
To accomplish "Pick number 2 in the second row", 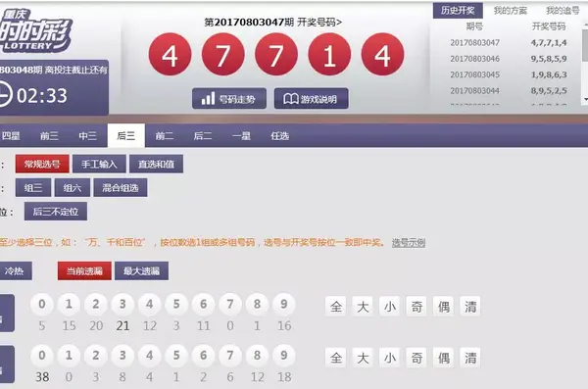I will point(96,356).
